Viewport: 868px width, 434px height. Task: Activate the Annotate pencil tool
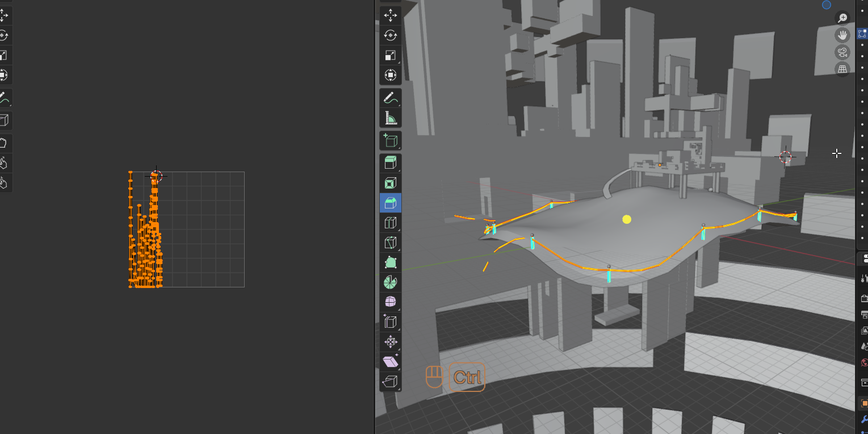pyautogui.click(x=391, y=97)
